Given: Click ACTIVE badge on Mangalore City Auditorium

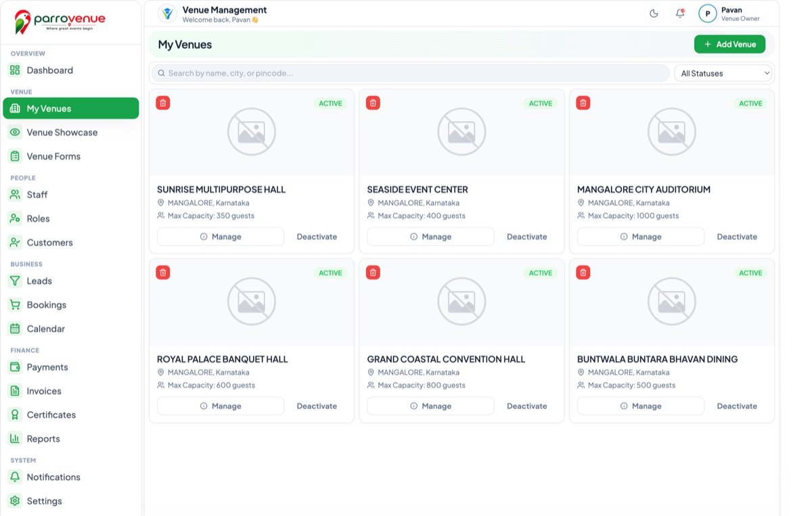Looking at the screenshot, I should (x=750, y=103).
